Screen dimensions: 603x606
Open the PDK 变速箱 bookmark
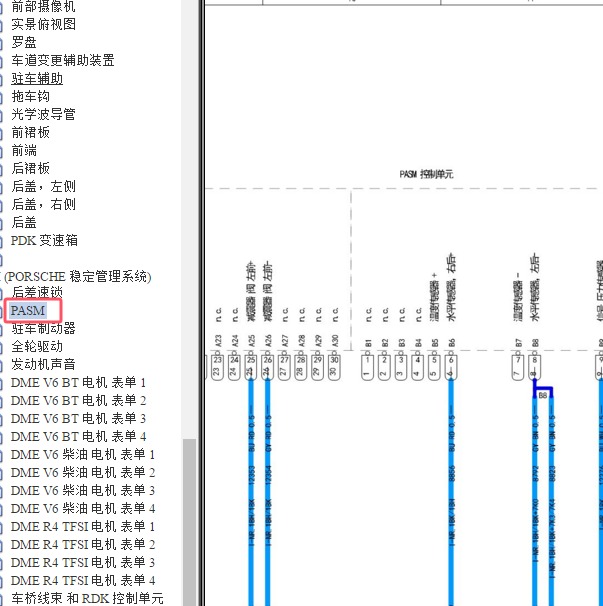[x=44, y=240]
